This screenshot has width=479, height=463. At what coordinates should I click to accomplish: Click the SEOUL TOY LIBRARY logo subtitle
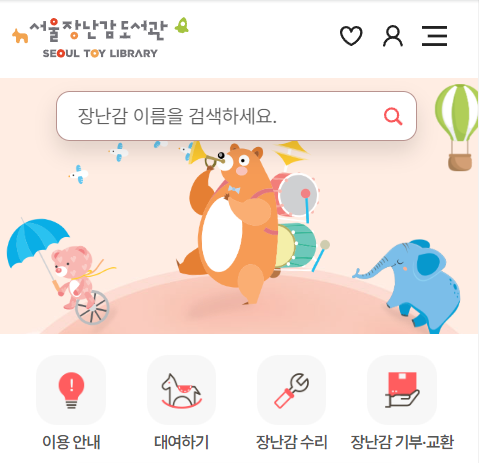pos(100,53)
